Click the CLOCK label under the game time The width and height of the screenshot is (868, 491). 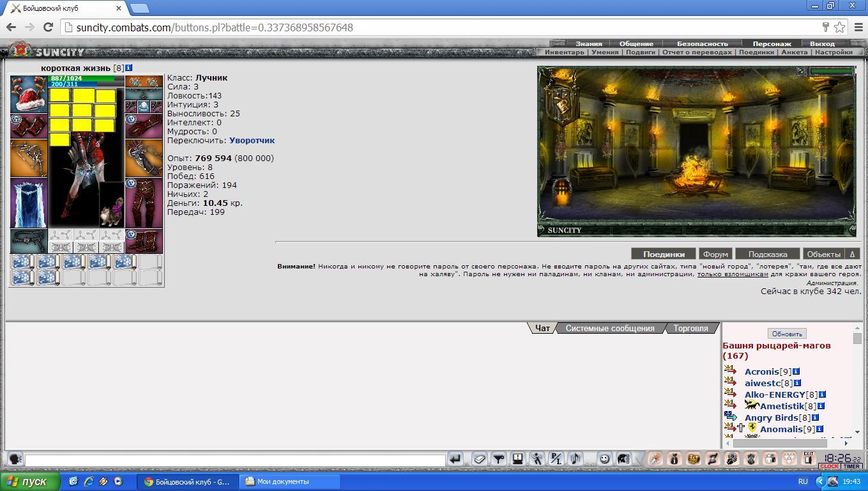[x=829, y=466]
